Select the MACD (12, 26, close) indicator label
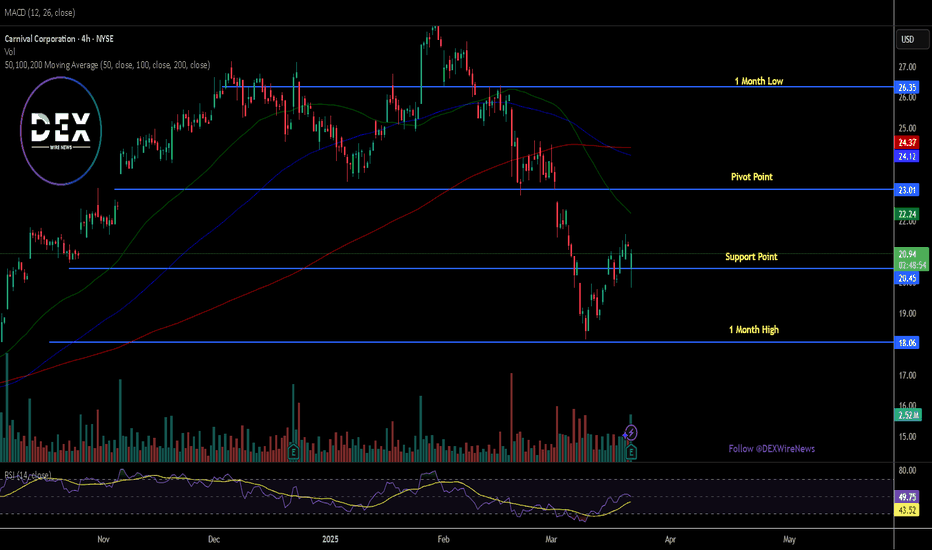Viewport: 932px width, 550px height. 40,12
